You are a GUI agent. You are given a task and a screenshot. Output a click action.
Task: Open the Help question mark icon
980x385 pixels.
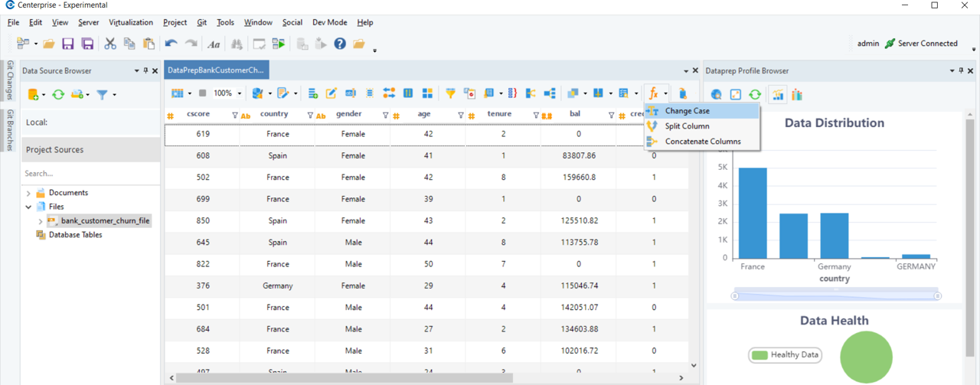coord(340,44)
